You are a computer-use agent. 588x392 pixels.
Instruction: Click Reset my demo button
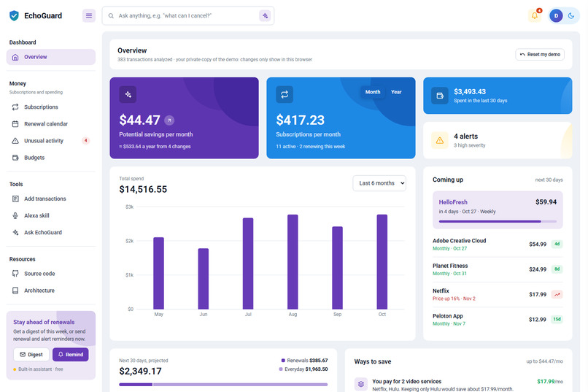click(540, 55)
